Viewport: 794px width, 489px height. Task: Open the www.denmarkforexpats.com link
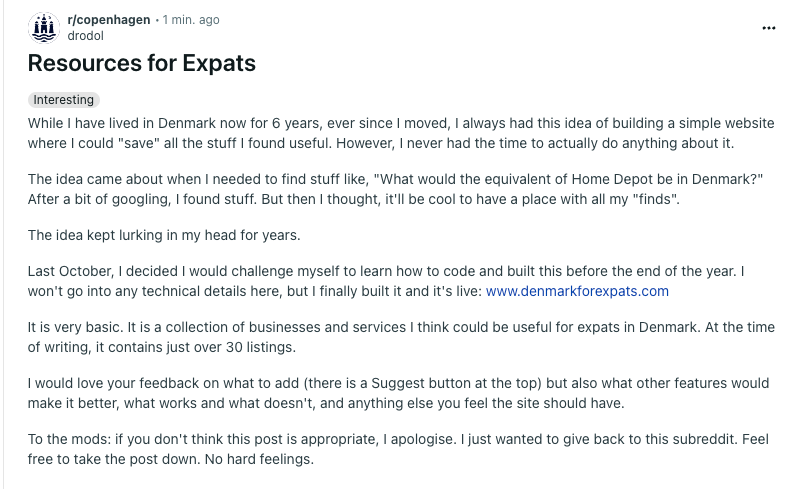[x=577, y=291]
